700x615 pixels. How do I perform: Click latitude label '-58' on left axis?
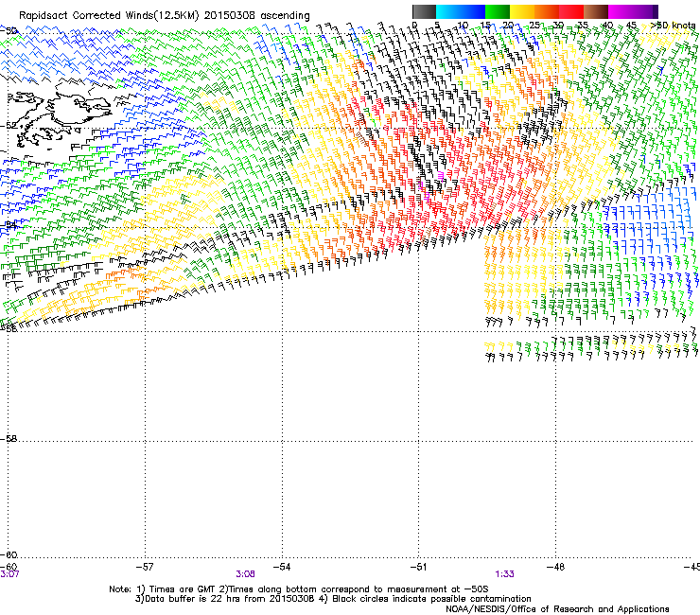click(x=9, y=439)
